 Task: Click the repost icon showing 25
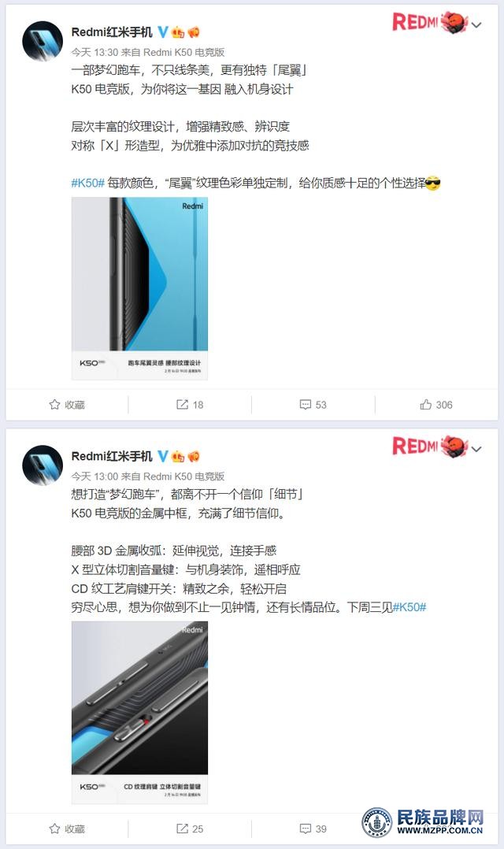183,829
